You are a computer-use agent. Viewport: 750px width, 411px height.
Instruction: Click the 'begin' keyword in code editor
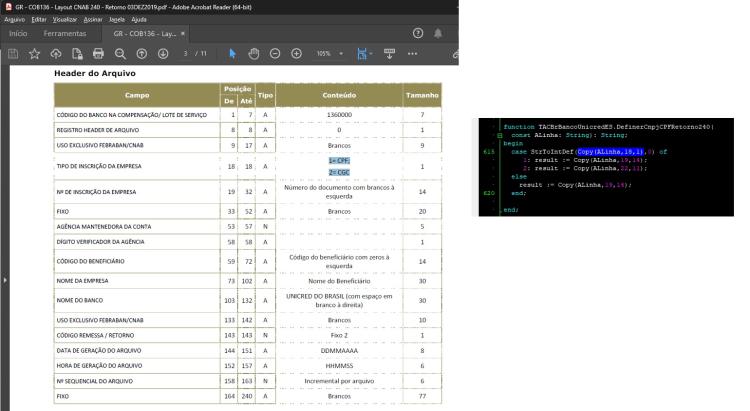click(513, 144)
